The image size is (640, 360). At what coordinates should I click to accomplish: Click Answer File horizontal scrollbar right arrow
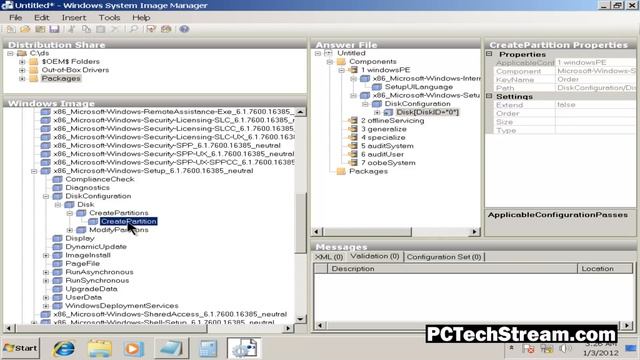474,231
